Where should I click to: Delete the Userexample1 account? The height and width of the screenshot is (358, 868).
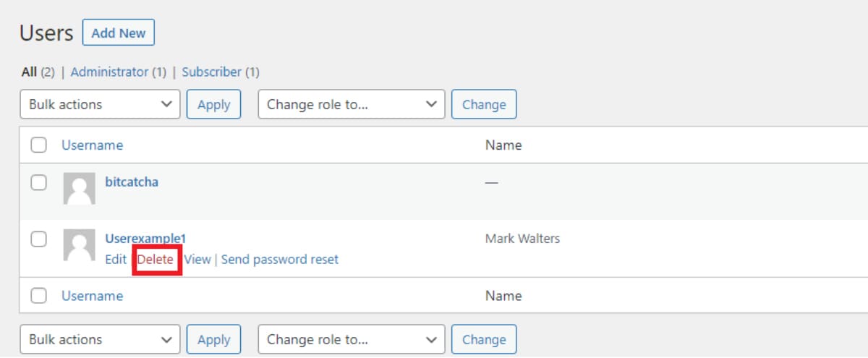[x=156, y=260]
